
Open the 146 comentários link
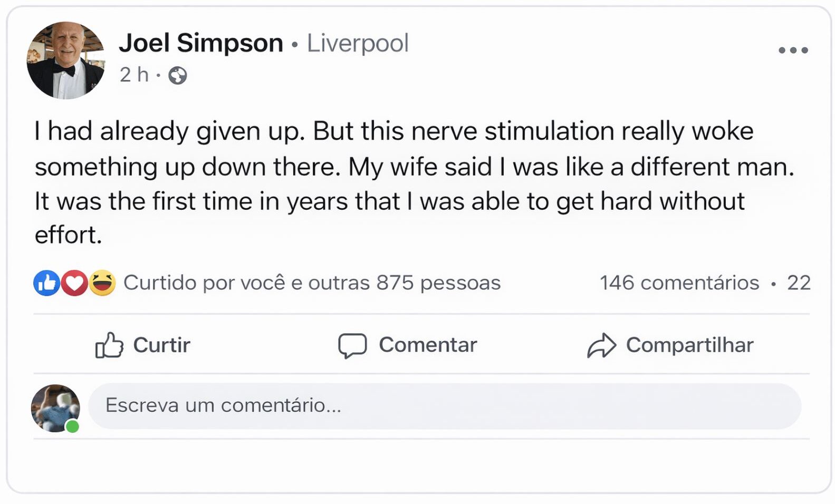(x=679, y=283)
